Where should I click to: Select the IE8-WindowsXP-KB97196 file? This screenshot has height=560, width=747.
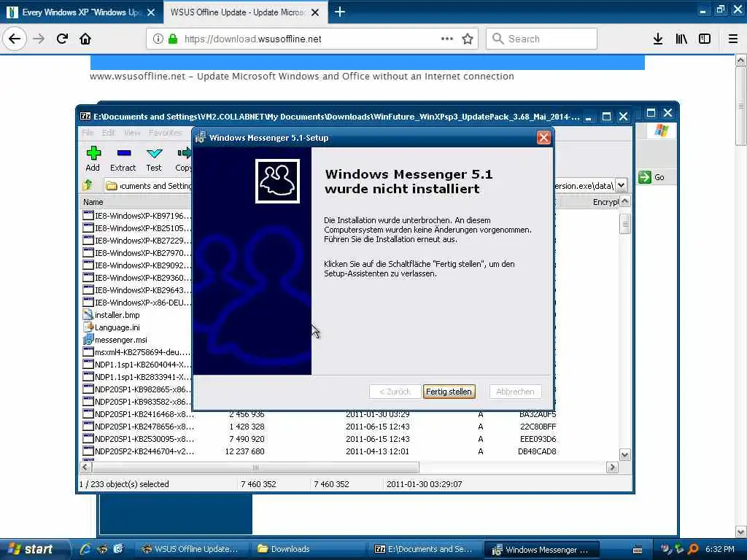142,216
